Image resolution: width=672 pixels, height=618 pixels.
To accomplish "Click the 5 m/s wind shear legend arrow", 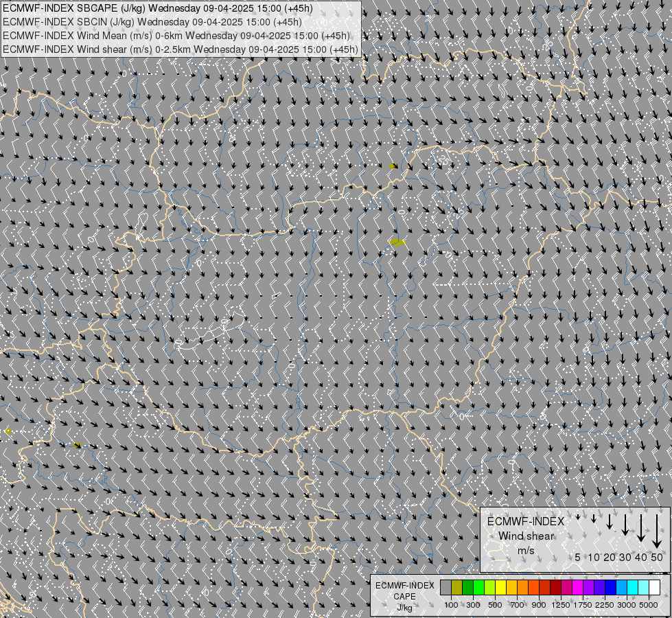I will pyautogui.click(x=578, y=517).
